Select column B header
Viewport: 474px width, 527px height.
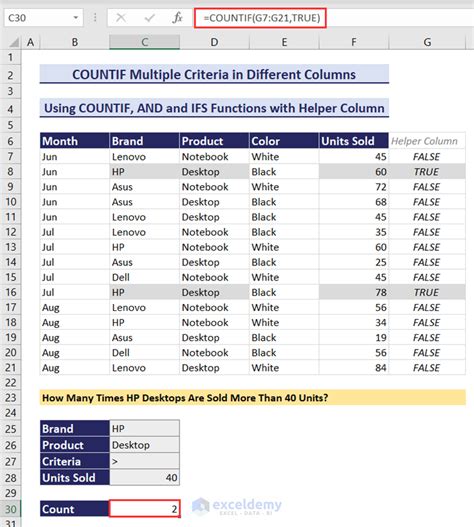pos(75,43)
